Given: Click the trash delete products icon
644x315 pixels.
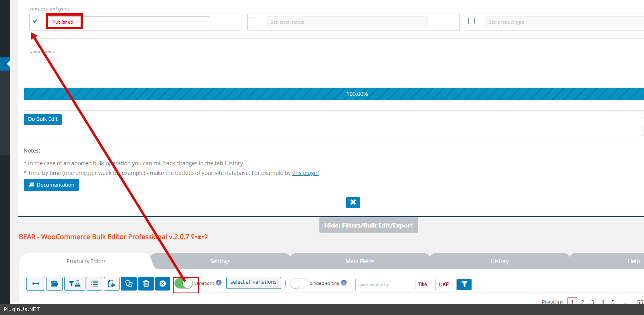Looking at the screenshot, I should coord(146,284).
